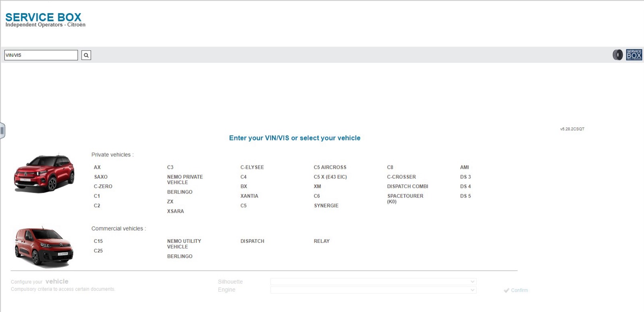644x312 pixels.
Task: Select C5 X (E43 EIC)
Action: coord(330,177)
